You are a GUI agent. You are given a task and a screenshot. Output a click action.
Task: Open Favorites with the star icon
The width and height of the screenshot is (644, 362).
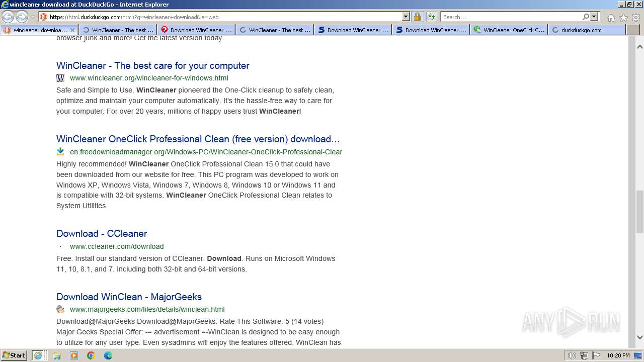point(623,18)
